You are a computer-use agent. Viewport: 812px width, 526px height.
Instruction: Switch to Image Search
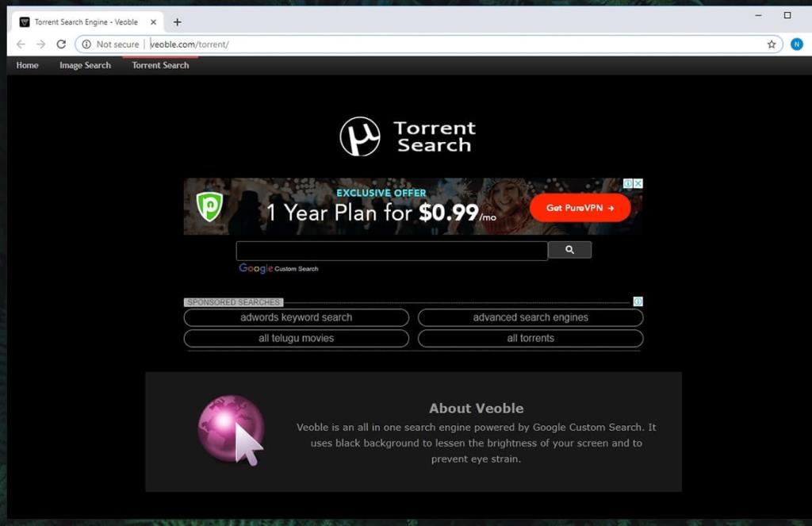tap(85, 65)
